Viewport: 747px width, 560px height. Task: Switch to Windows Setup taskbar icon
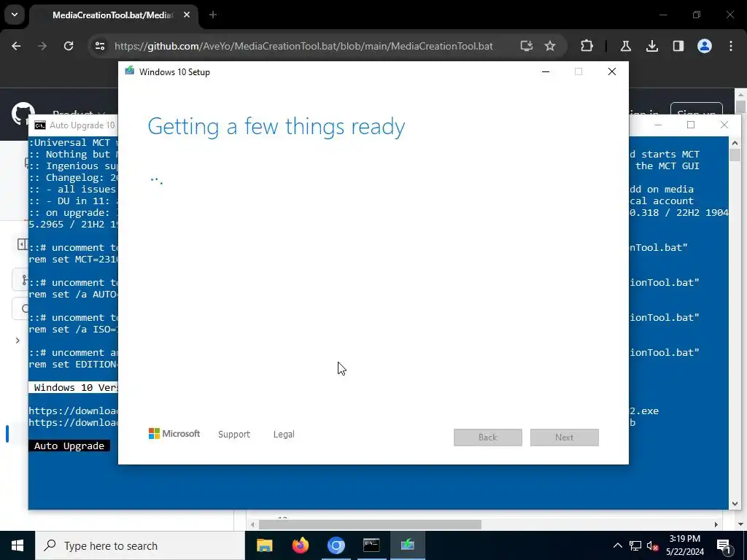[x=408, y=545]
